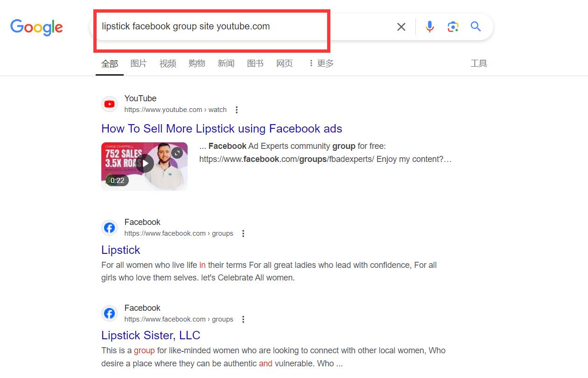Open 'How To Sell More Lipstick using Facebook ads'

pos(222,129)
